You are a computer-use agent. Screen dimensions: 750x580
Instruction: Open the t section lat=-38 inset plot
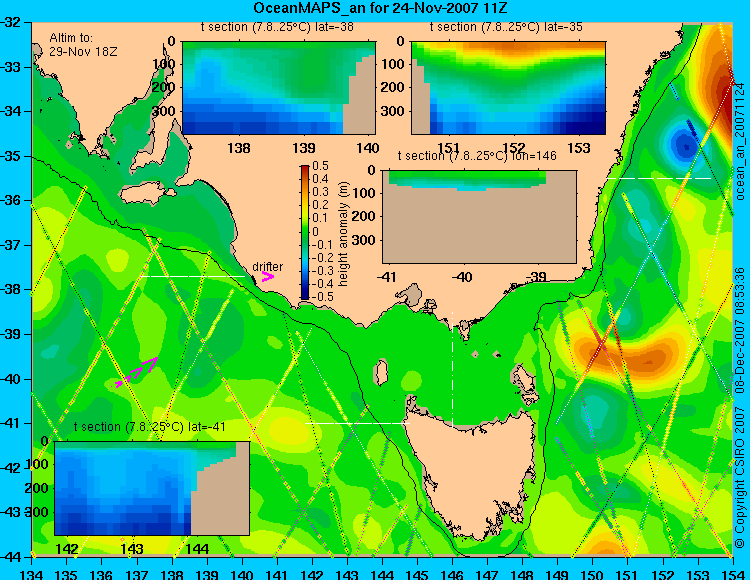click(279, 88)
